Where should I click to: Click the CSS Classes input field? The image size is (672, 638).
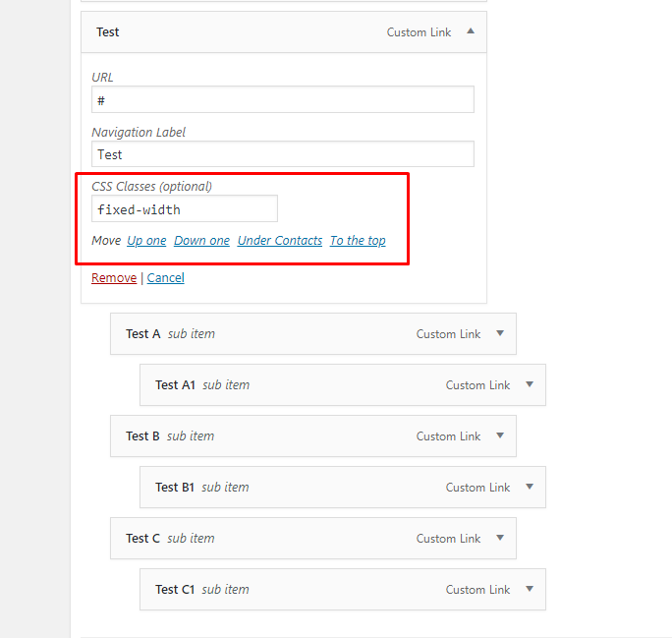coord(185,208)
